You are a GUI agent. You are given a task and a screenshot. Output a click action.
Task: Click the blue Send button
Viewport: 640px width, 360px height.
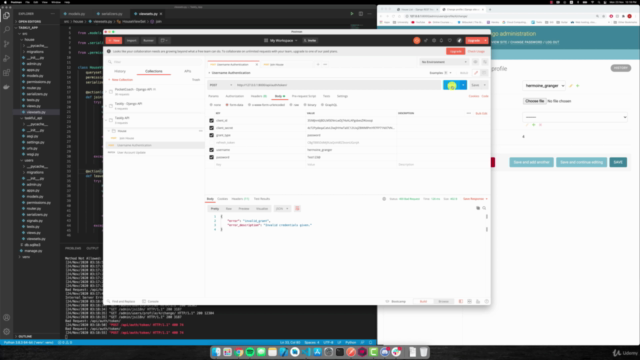pyautogui.click(x=451, y=85)
